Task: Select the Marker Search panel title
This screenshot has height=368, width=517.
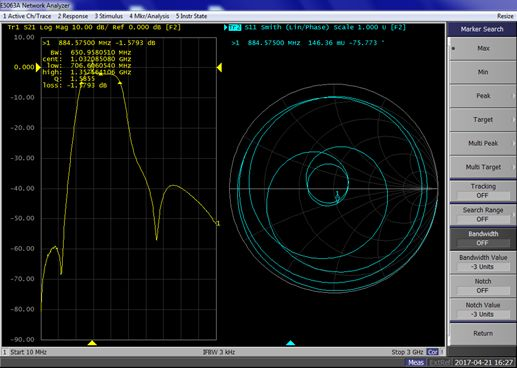Action: (x=482, y=29)
